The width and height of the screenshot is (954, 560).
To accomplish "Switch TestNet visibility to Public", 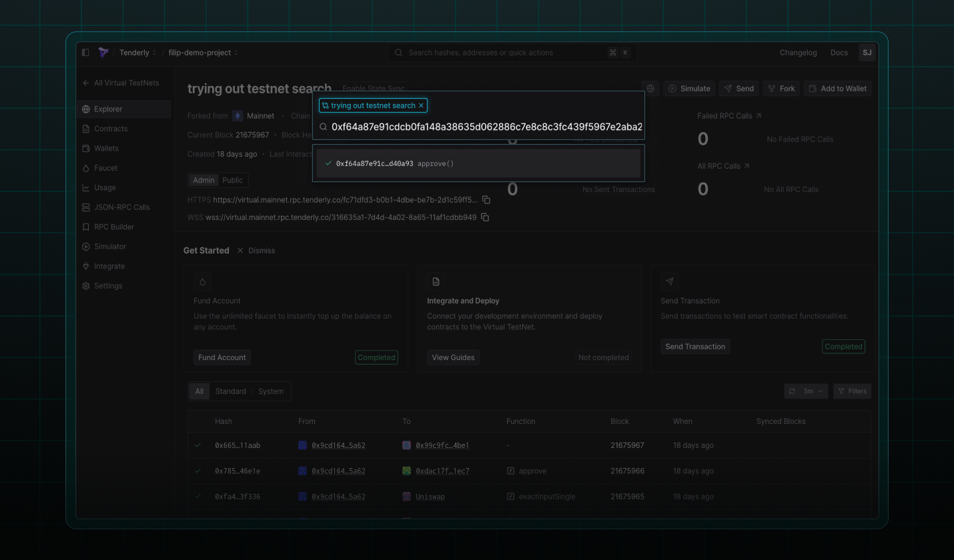I will (x=232, y=179).
